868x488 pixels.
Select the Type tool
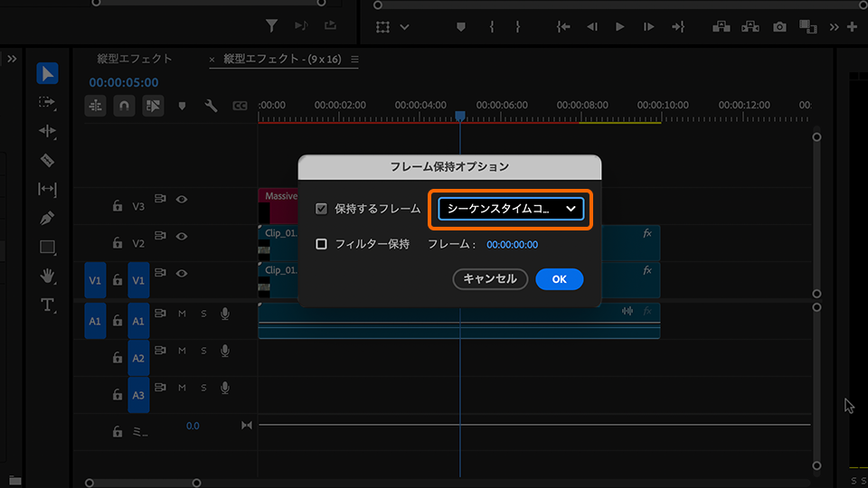coord(47,305)
